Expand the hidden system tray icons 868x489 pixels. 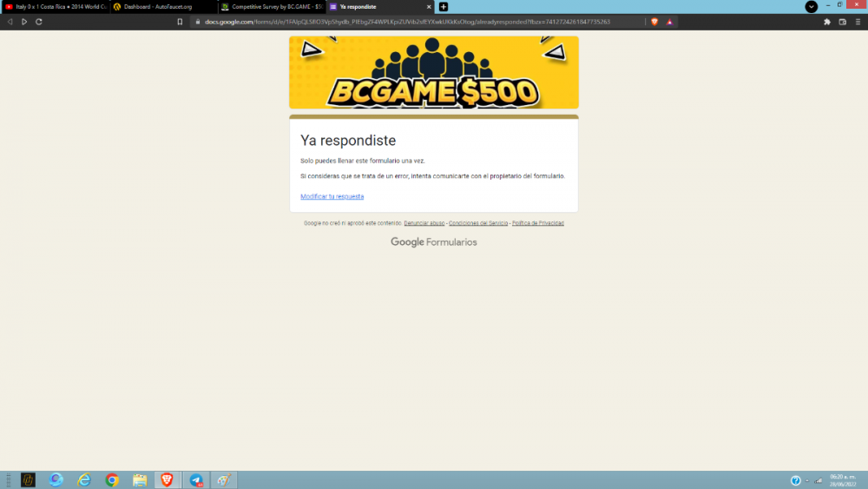[x=807, y=480]
